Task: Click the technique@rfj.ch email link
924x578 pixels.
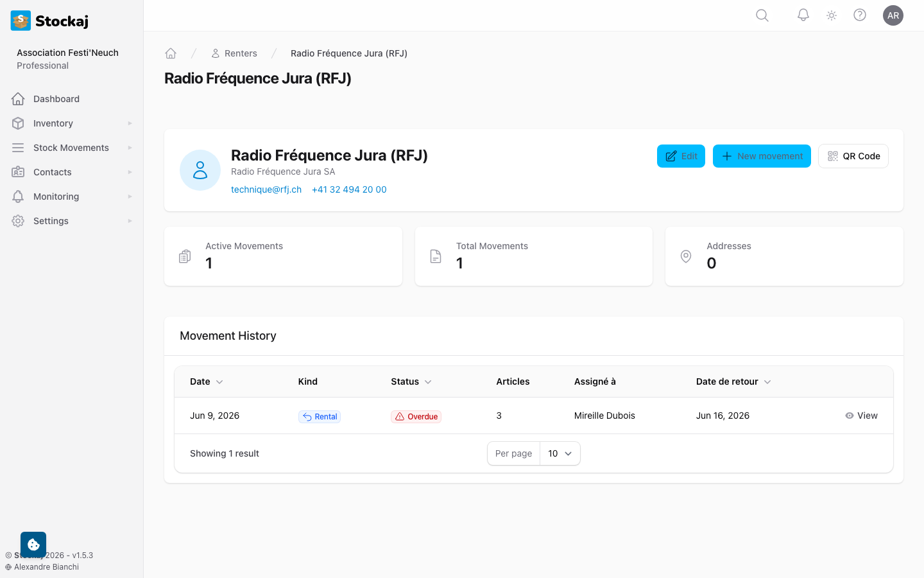Action: 266,189
